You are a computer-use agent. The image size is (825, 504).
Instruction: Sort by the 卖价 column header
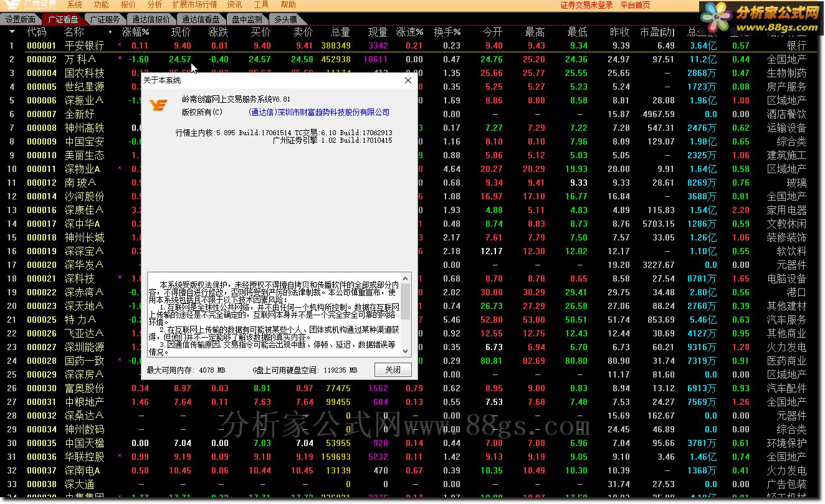pos(303,32)
